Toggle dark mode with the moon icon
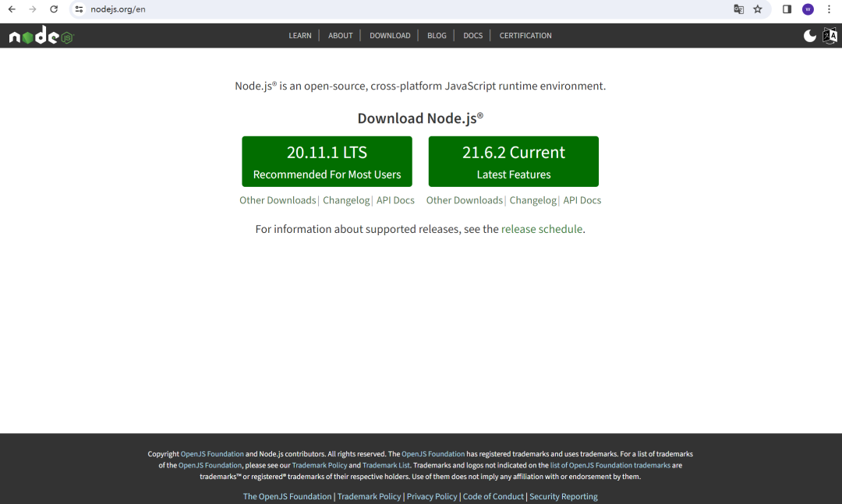 tap(810, 35)
